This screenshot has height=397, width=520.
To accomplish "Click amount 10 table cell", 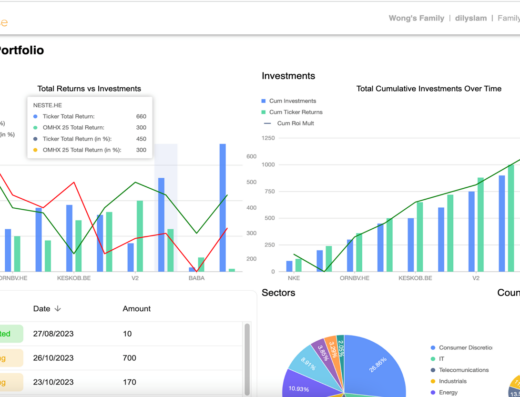I will 127,334.
